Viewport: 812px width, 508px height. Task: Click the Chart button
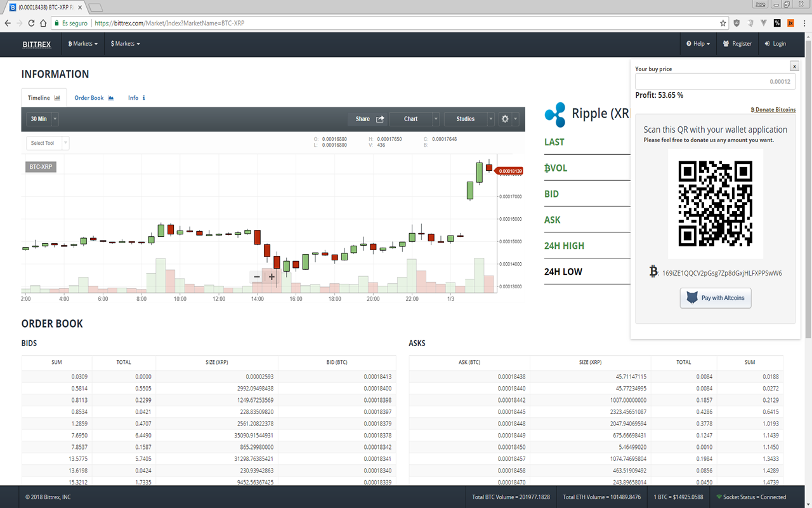410,119
